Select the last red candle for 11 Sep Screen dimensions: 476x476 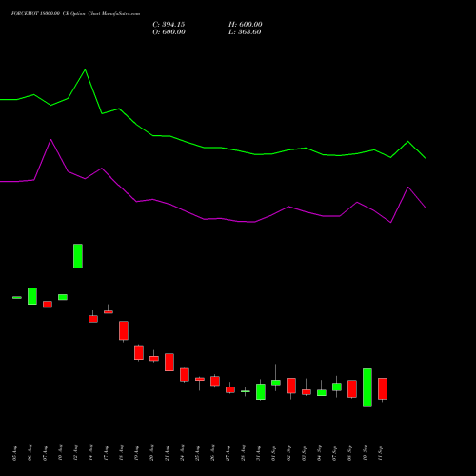(x=383, y=388)
